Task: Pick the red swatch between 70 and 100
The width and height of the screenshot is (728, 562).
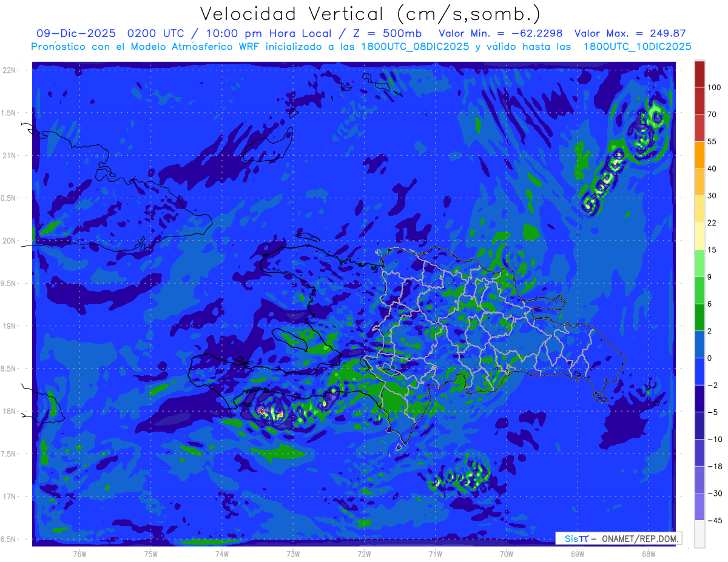Action: click(699, 101)
